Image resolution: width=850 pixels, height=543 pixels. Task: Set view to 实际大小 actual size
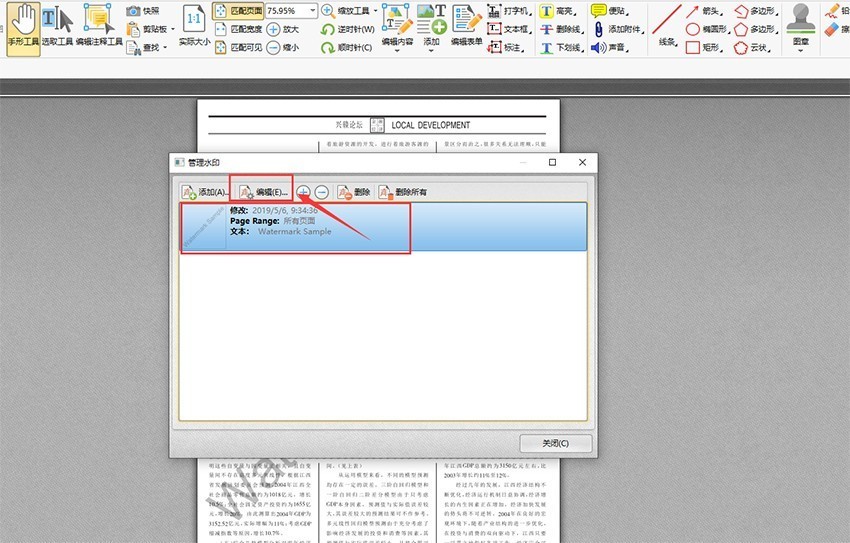point(194,25)
